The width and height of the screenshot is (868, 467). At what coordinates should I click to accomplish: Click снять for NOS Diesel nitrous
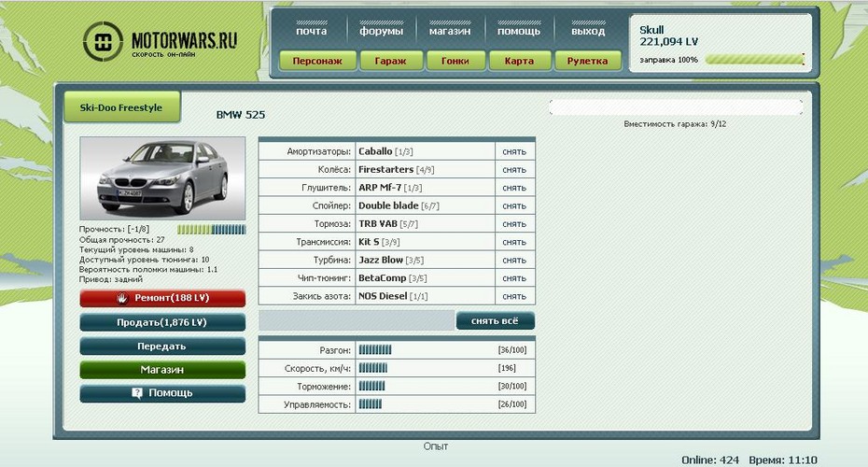(x=514, y=296)
